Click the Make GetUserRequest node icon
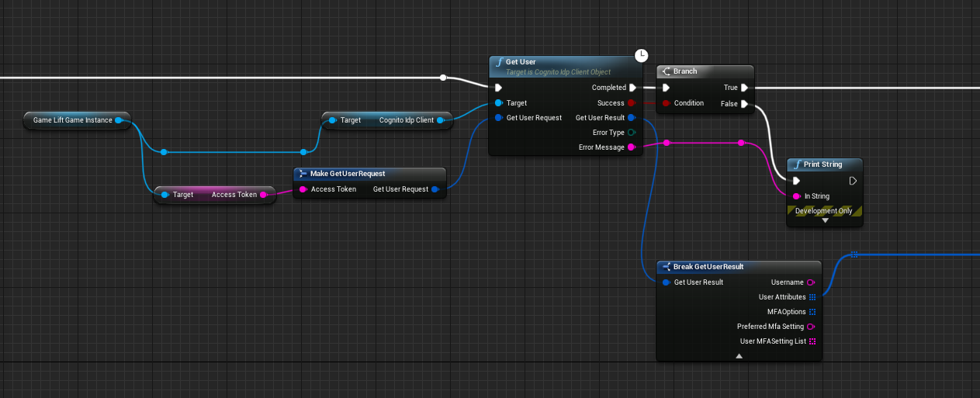Screen dimensions: 980x398 pyautogui.click(x=303, y=174)
